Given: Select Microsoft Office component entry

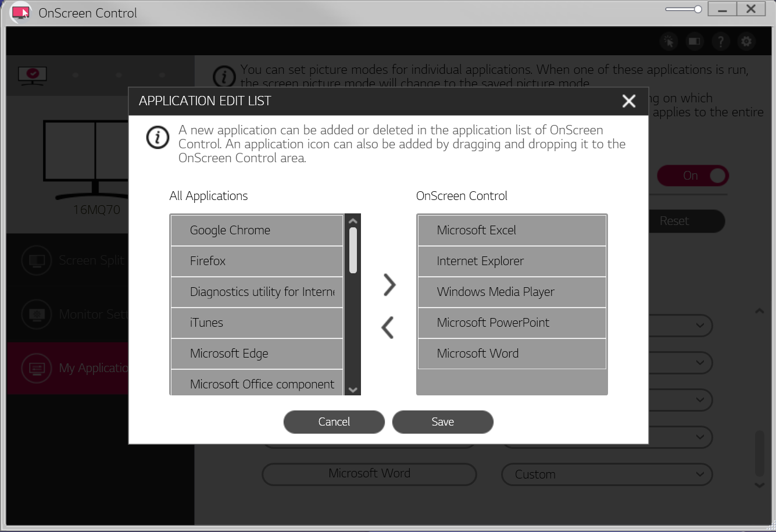Looking at the screenshot, I should [x=257, y=383].
